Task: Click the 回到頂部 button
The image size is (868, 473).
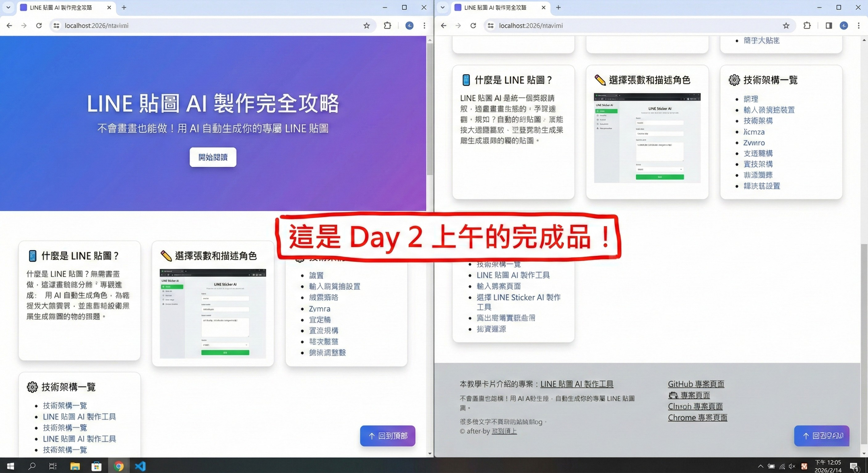Action: (387, 436)
